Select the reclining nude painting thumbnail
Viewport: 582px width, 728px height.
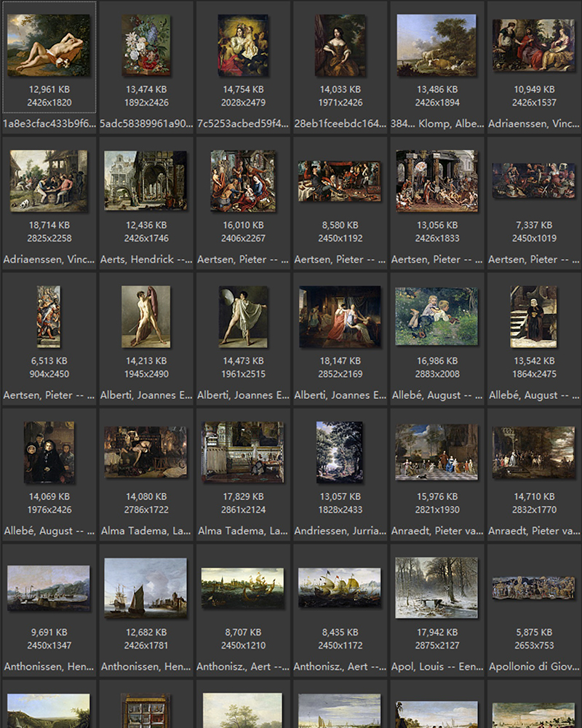[x=49, y=45]
